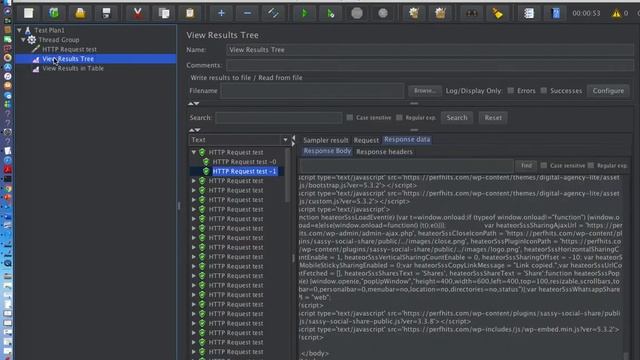Click the Stop test round icon
Screen dimensions: 640x360
pyautogui.click(x=357, y=13)
